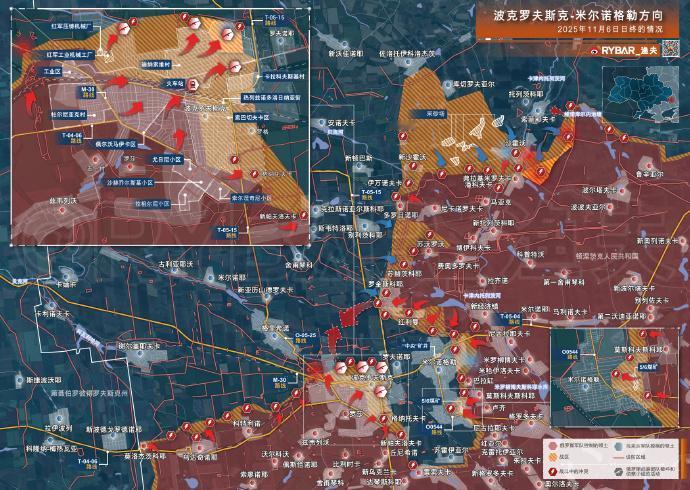Select the 顿涅茨克人民共和国 region label
The height and width of the screenshot is (490, 690).
coord(607,255)
